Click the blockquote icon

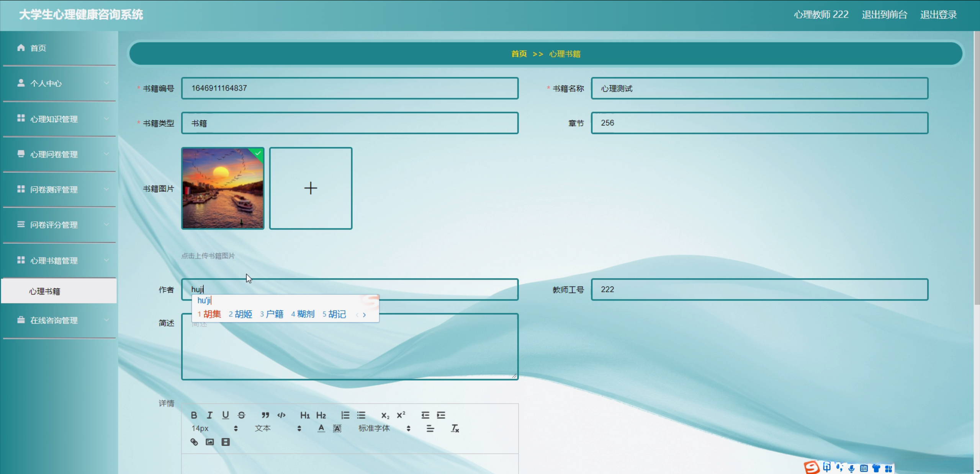[265, 415]
